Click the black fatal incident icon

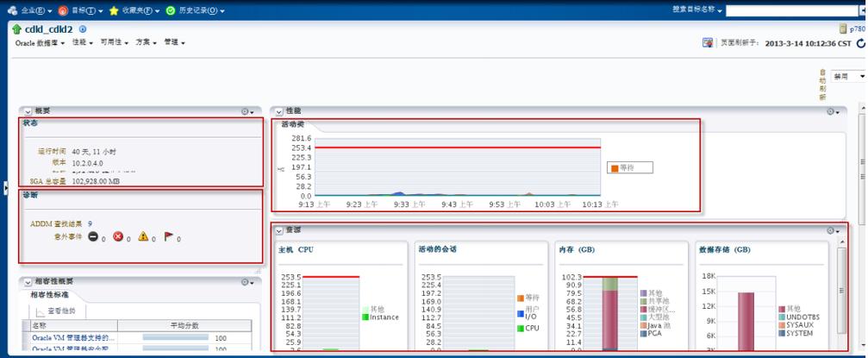coord(93,236)
